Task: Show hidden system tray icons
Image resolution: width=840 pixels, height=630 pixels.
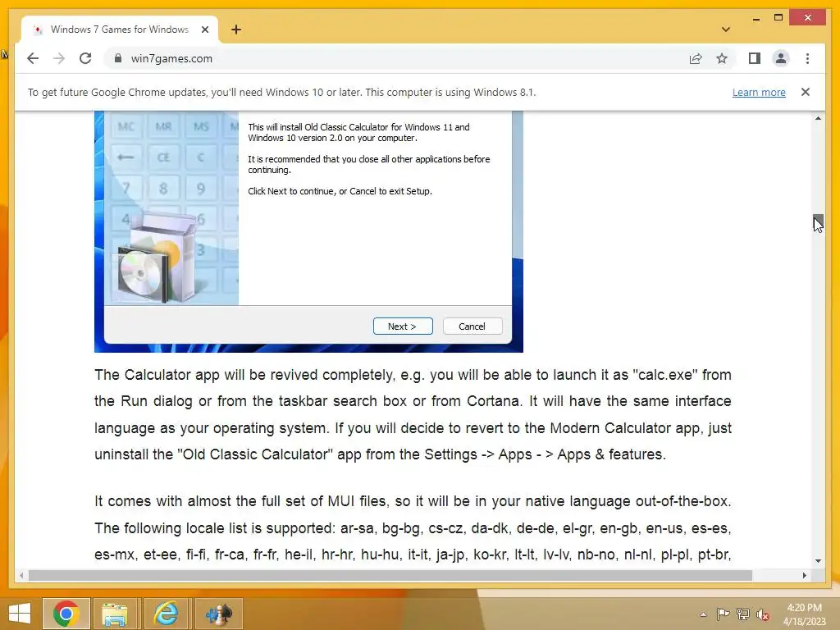Action: click(x=703, y=614)
